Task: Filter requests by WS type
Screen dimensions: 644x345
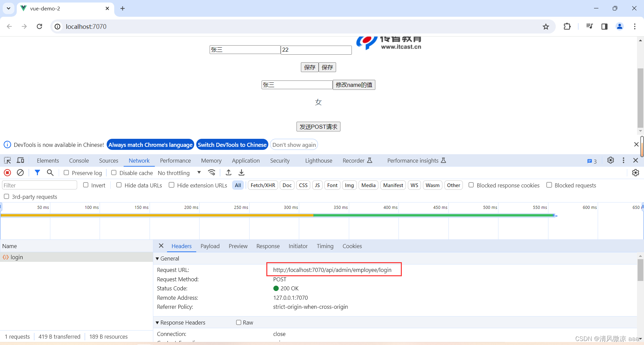Action: click(415, 185)
